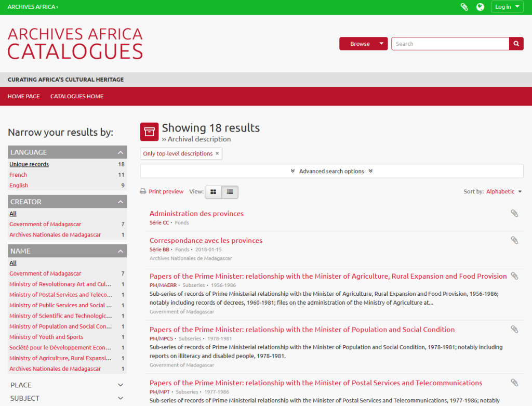Expand Advanced search options
Viewport: 532px width, 406px height.
pyautogui.click(x=331, y=171)
